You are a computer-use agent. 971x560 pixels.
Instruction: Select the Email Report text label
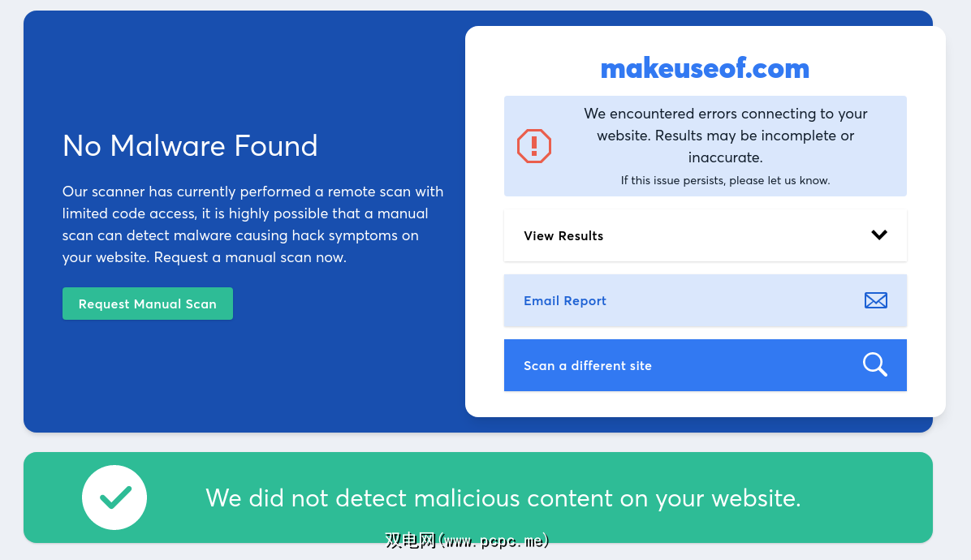[565, 301]
